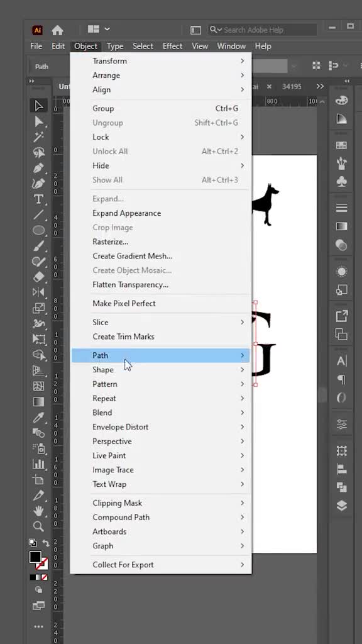The width and height of the screenshot is (362, 644).
Task: Change the screen mode
Action: (x=38, y=606)
